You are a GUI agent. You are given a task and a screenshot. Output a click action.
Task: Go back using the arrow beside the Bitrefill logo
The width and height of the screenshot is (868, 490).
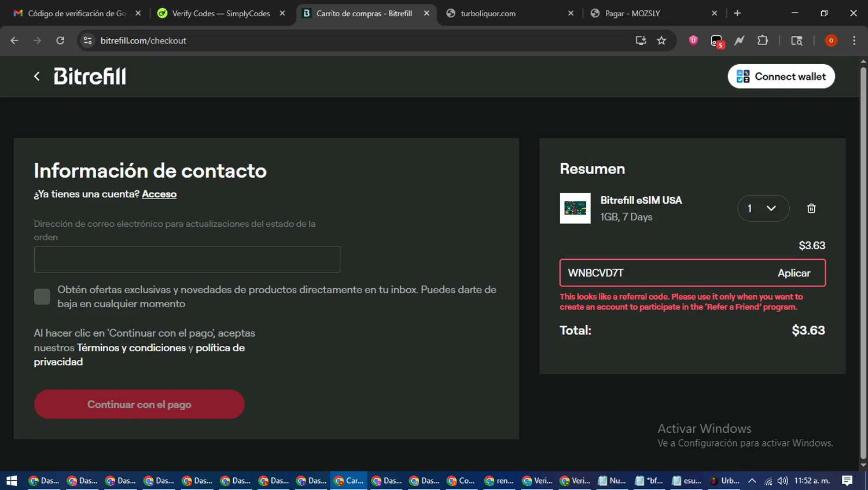click(x=36, y=76)
